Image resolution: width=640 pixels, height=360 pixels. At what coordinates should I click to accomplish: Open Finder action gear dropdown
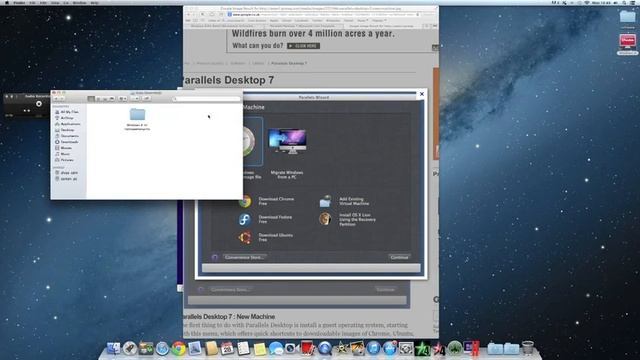click(x=136, y=99)
